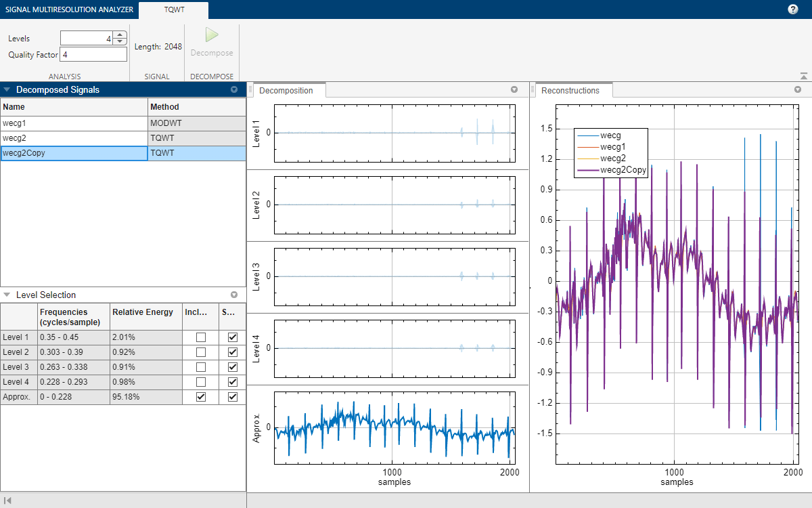Open the help question mark icon

[793, 9]
